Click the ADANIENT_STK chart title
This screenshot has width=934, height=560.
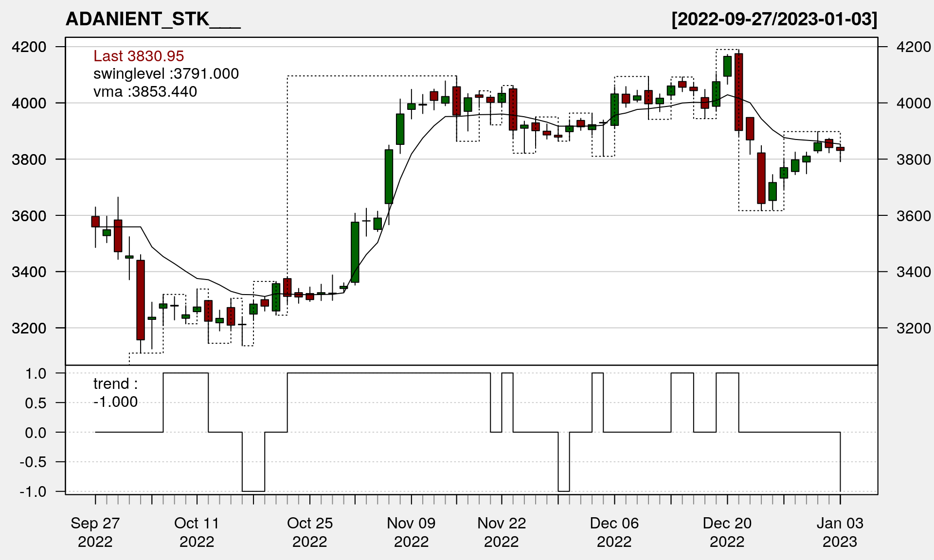[x=153, y=19]
